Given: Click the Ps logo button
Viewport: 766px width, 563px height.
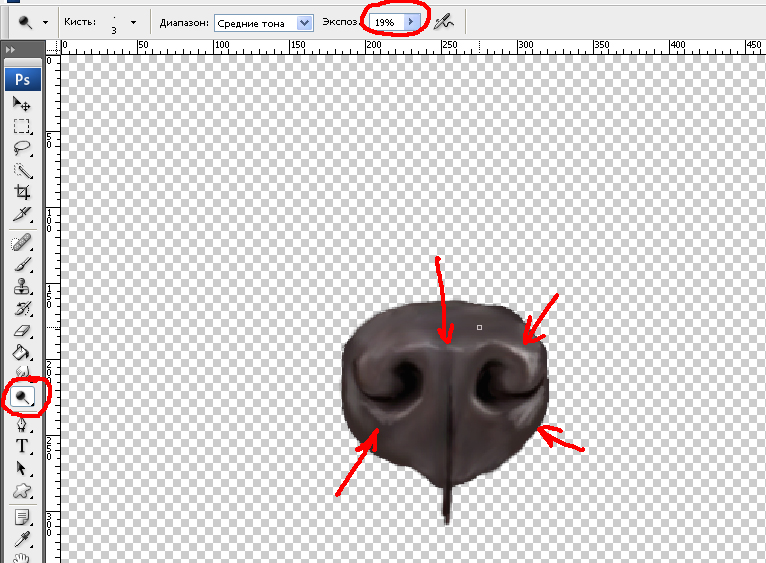Looking at the screenshot, I should (x=21, y=79).
